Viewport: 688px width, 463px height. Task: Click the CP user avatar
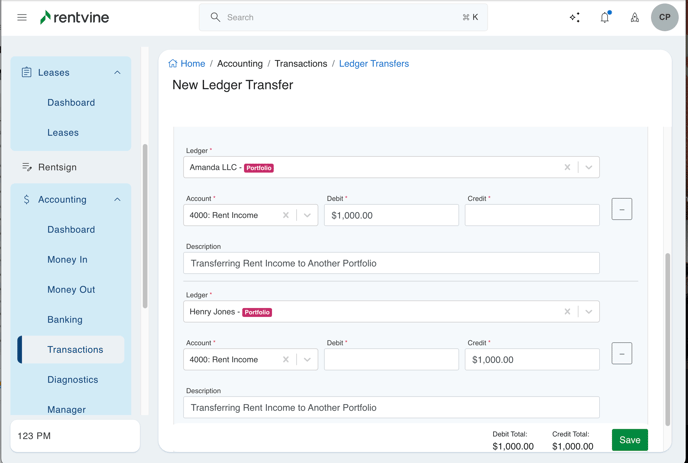coord(664,17)
